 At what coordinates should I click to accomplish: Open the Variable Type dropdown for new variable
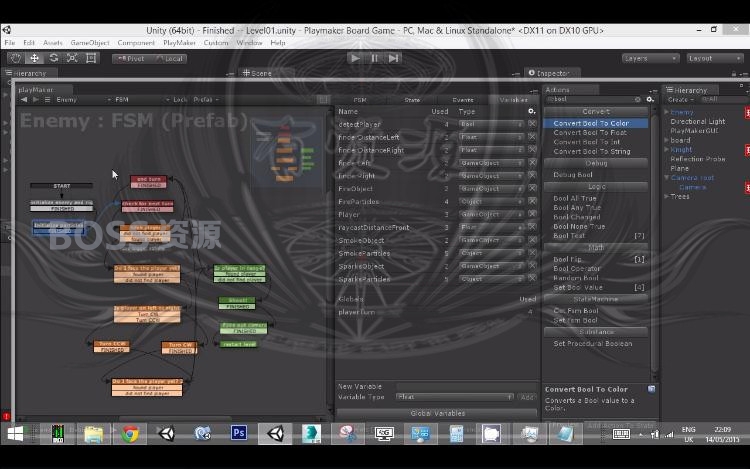pyautogui.click(x=455, y=397)
